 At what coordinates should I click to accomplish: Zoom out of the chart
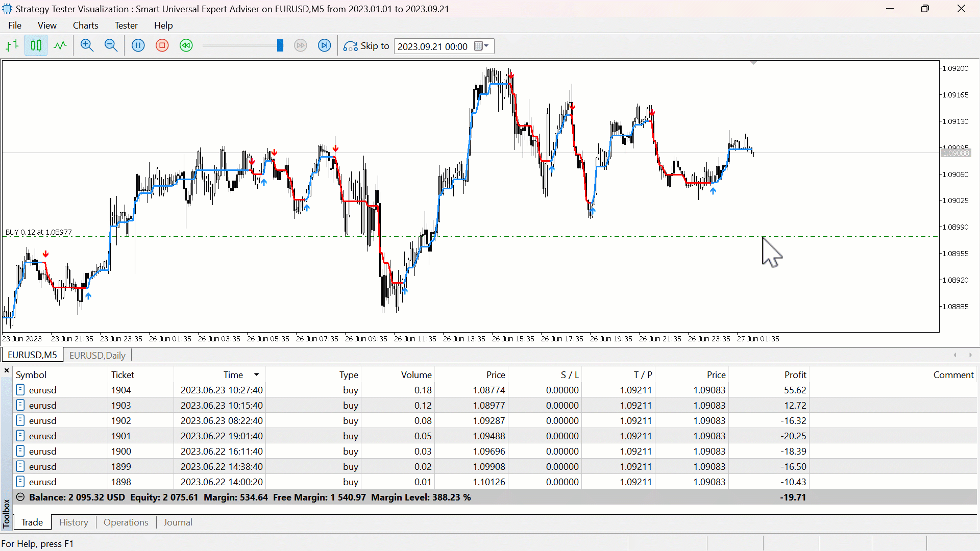click(111, 46)
